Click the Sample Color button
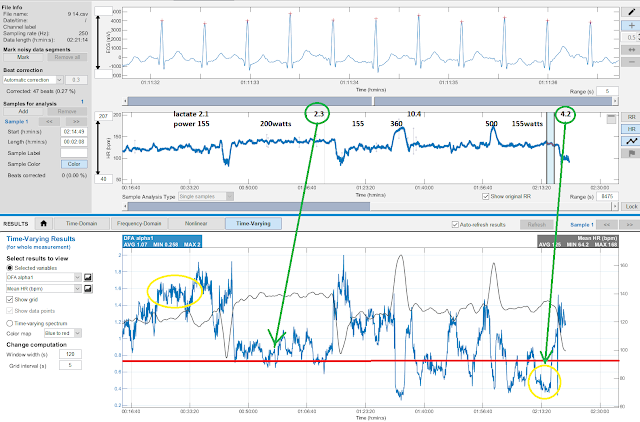 pos(74,164)
